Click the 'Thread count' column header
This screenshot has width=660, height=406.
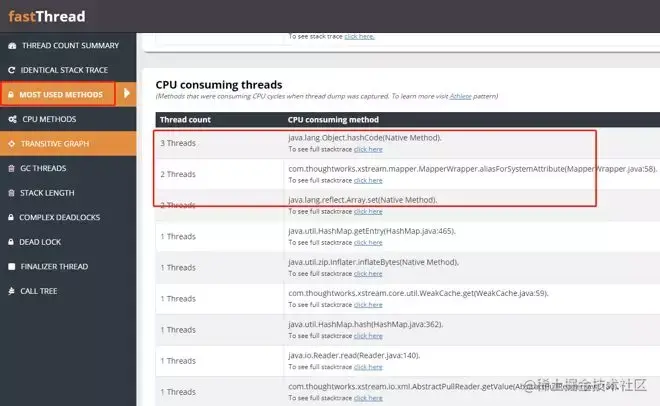point(185,120)
